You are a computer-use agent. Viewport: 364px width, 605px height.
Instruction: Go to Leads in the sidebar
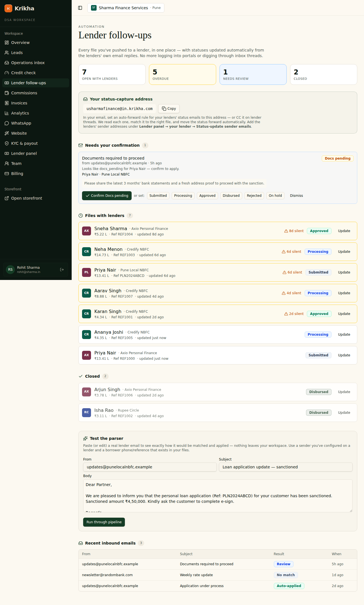(x=36, y=53)
